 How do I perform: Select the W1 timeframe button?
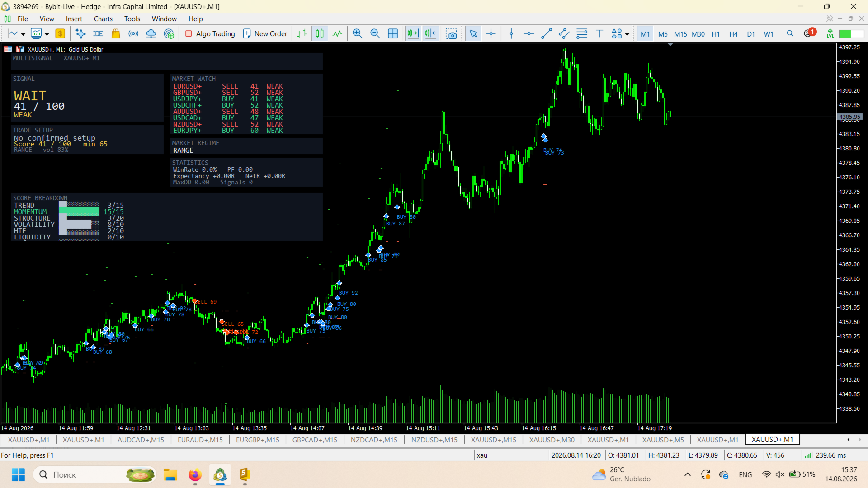(769, 34)
